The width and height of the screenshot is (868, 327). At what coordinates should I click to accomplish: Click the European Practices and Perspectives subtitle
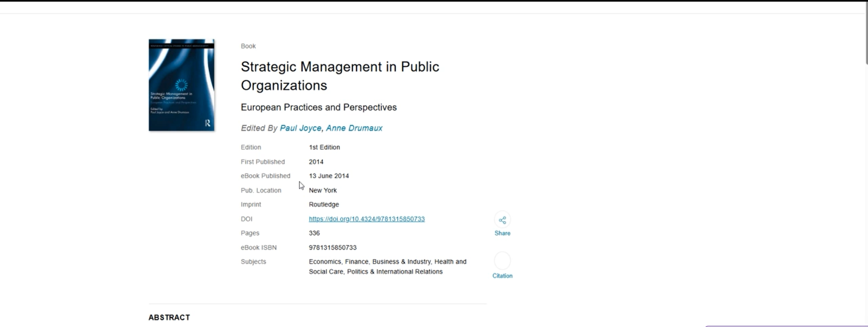click(x=318, y=107)
